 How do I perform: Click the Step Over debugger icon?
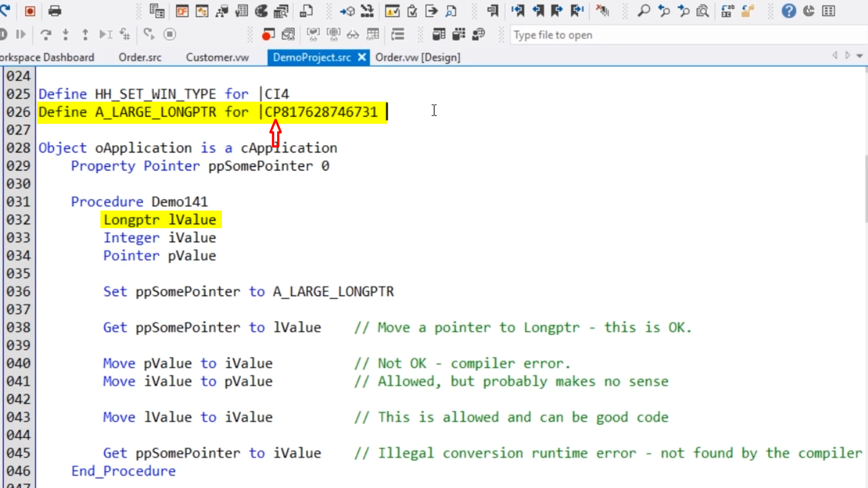(x=46, y=35)
